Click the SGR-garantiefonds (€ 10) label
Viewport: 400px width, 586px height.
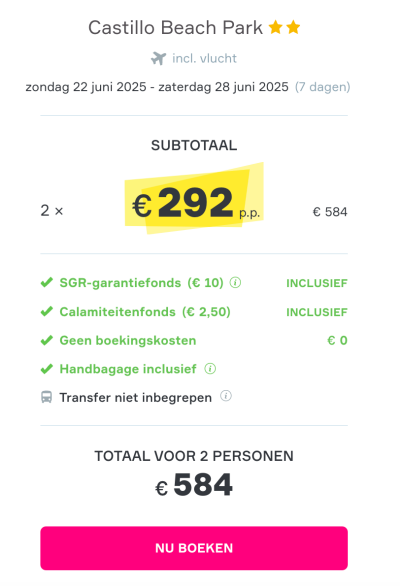coord(141,283)
